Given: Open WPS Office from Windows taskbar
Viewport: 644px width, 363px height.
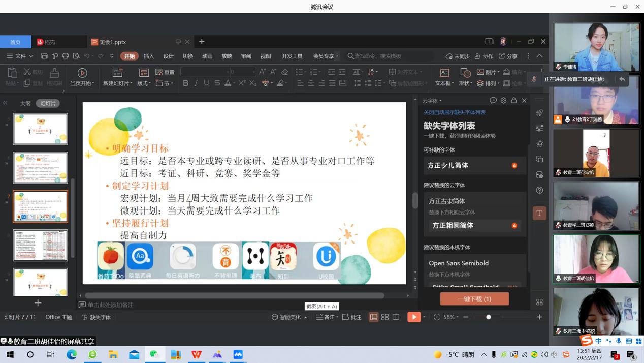Looking at the screenshot, I should pyautogui.click(x=197, y=354).
